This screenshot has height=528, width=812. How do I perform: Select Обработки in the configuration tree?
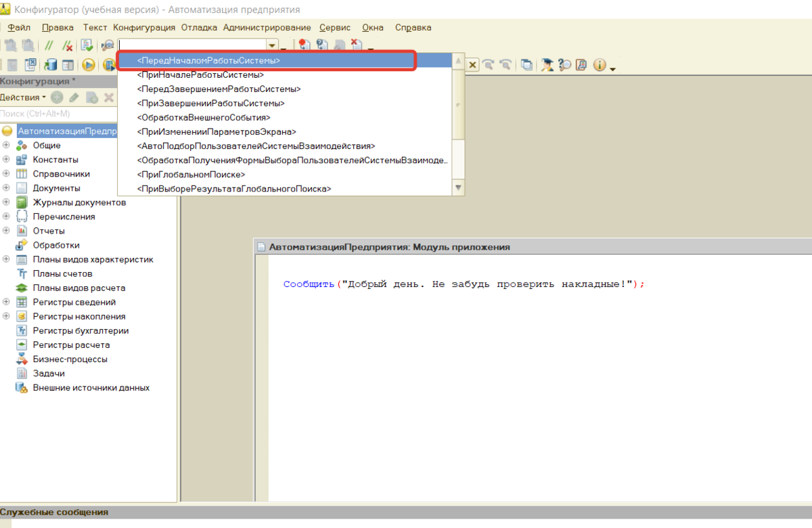click(56, 245)
